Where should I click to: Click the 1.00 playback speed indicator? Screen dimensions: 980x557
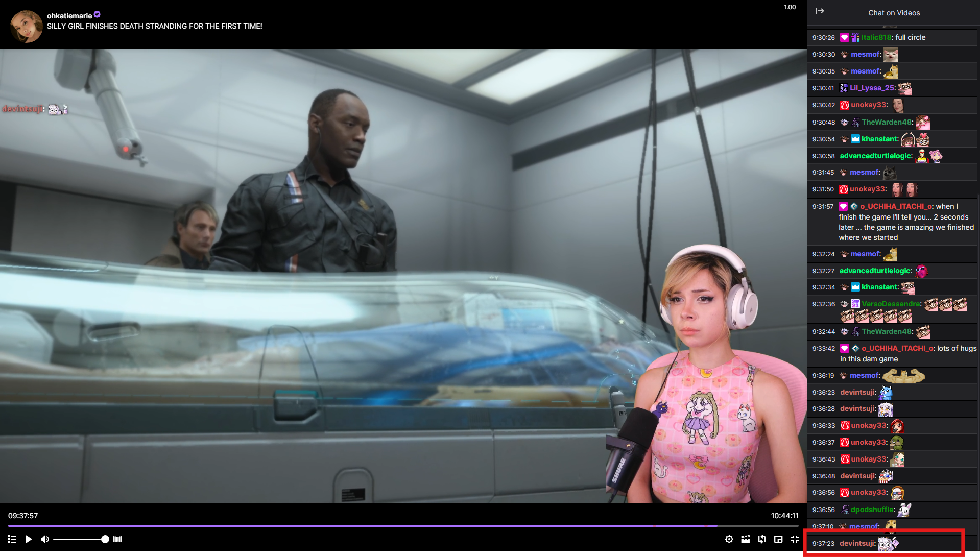pyautogui.click(x=790, y=7)
